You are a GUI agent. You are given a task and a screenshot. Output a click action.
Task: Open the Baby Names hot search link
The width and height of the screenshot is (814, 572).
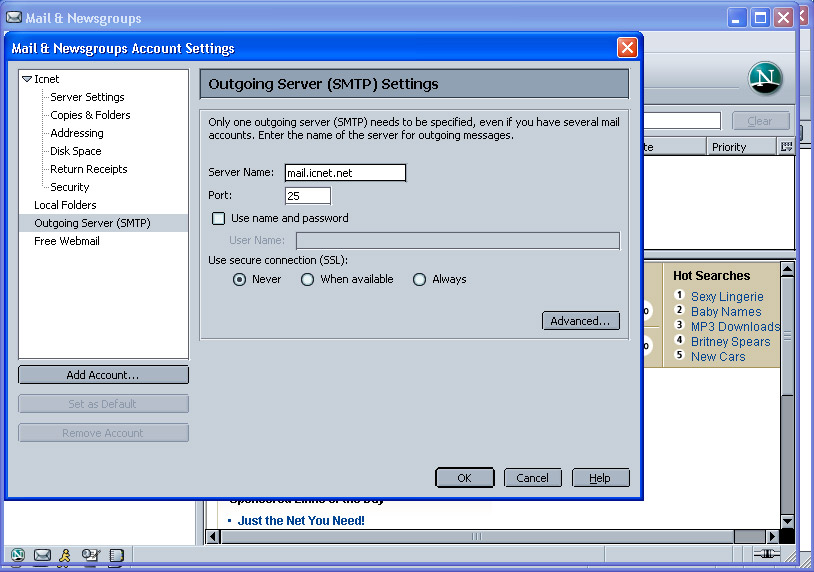pyautogui.click(x=726, y=311)
